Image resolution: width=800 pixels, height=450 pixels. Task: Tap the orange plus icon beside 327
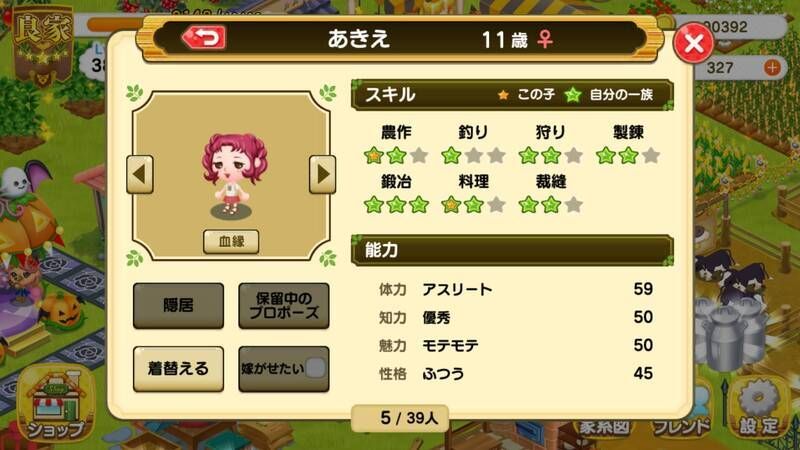(x=772, y=67)
